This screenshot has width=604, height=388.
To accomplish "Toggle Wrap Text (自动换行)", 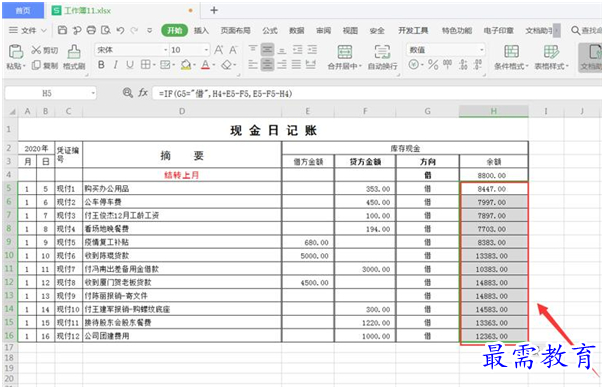I will pos(383,57).
